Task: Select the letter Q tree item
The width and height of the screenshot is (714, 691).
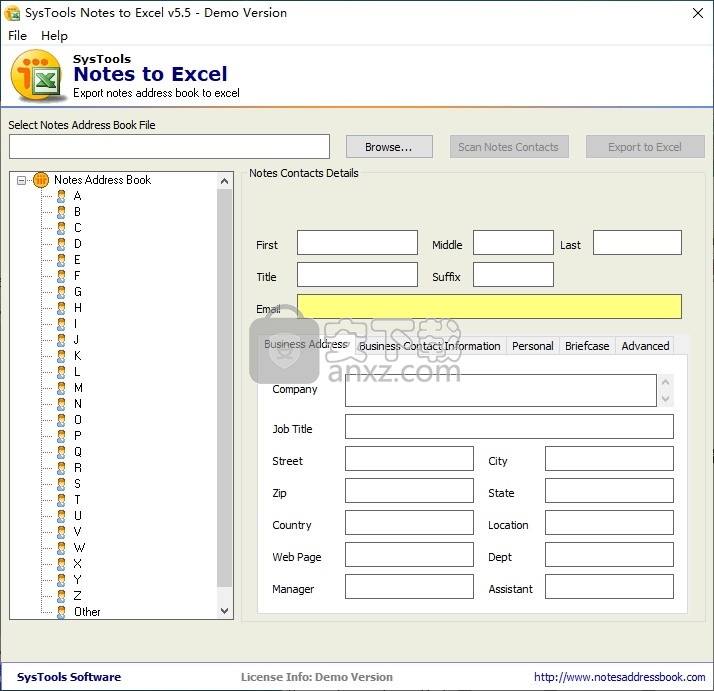Action: (x=78, y=452)
